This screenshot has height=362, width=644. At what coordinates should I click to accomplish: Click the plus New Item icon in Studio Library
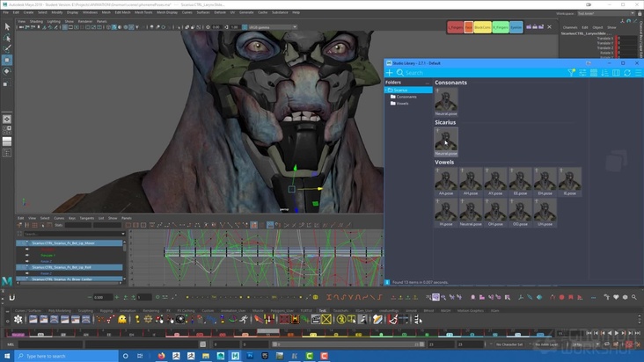[x=390, y=73]
